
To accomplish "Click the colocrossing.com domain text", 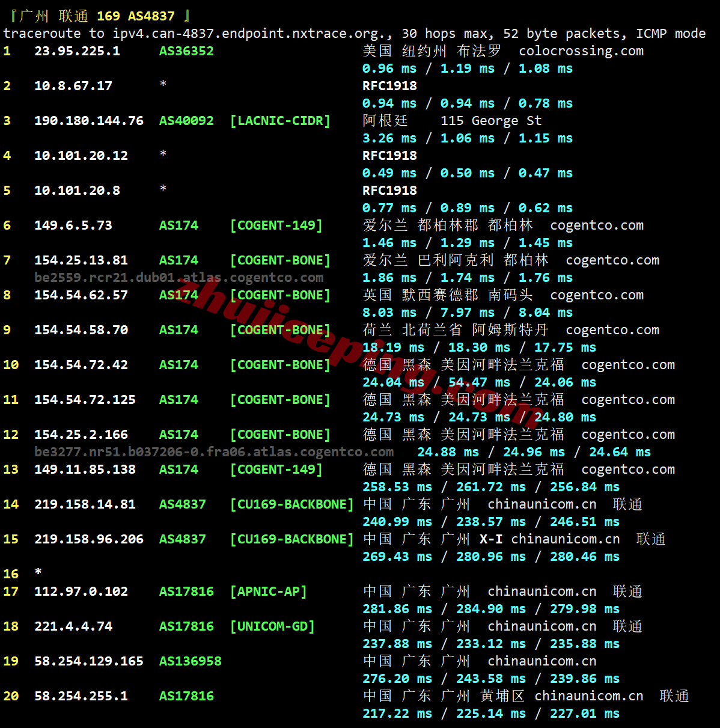I will pyautogui.click(x=581, y=51).
